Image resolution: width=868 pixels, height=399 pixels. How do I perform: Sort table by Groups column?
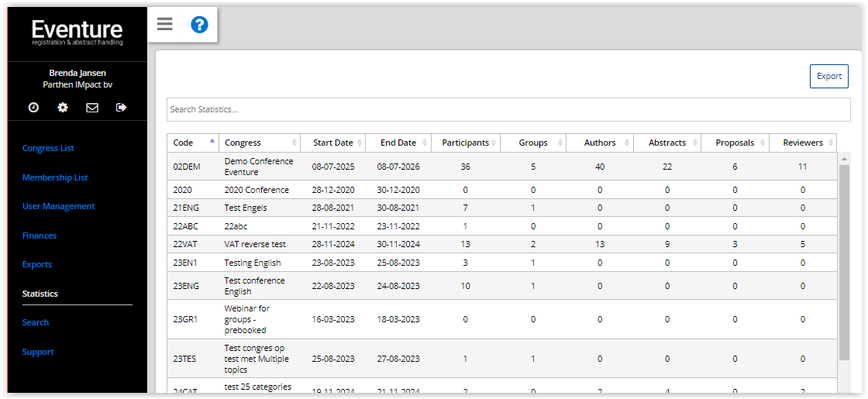point(533,143)
